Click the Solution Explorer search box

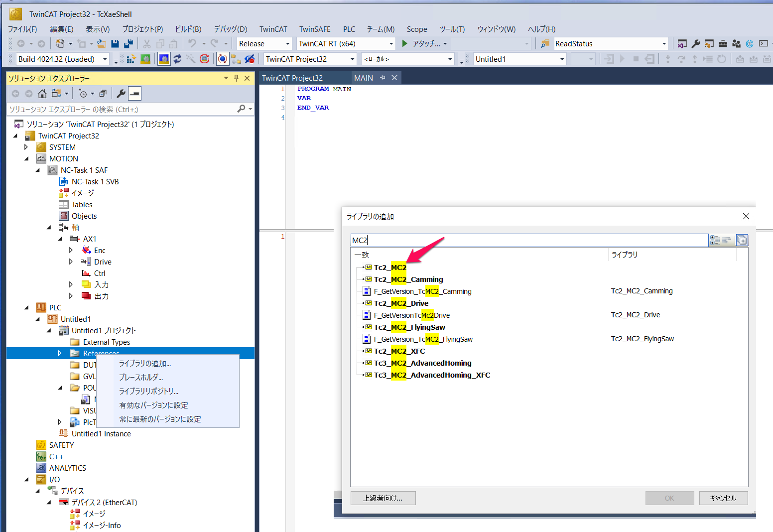pos(130,109)
